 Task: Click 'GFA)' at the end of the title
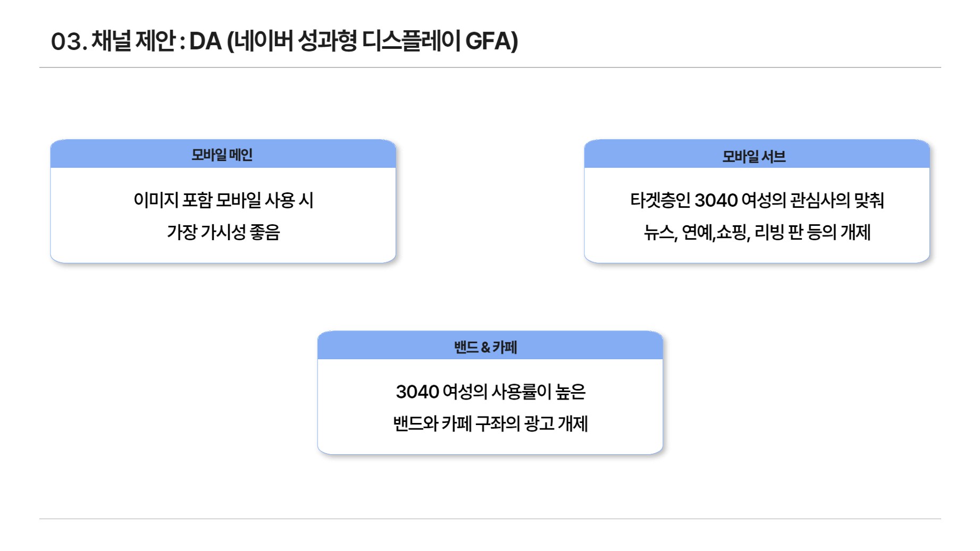(491, 41)
